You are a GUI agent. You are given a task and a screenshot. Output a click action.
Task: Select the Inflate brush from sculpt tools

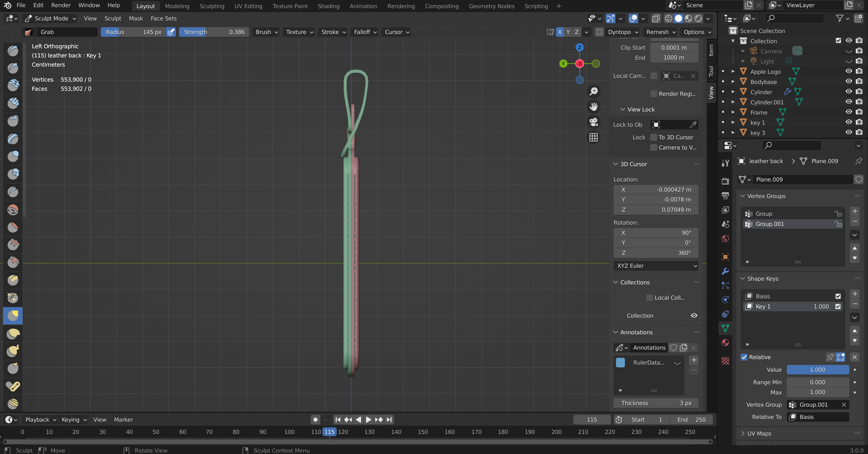13,156
